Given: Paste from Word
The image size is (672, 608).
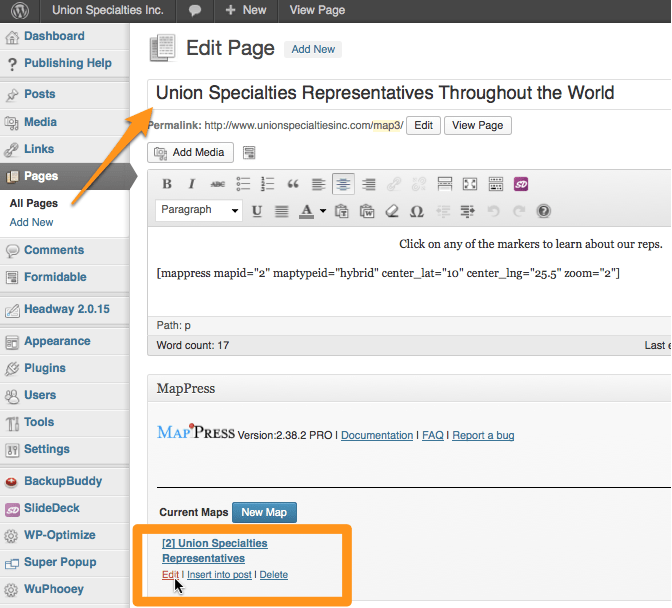Looking at the screenshot, I should pyautogui.click(x=367, y=211).
